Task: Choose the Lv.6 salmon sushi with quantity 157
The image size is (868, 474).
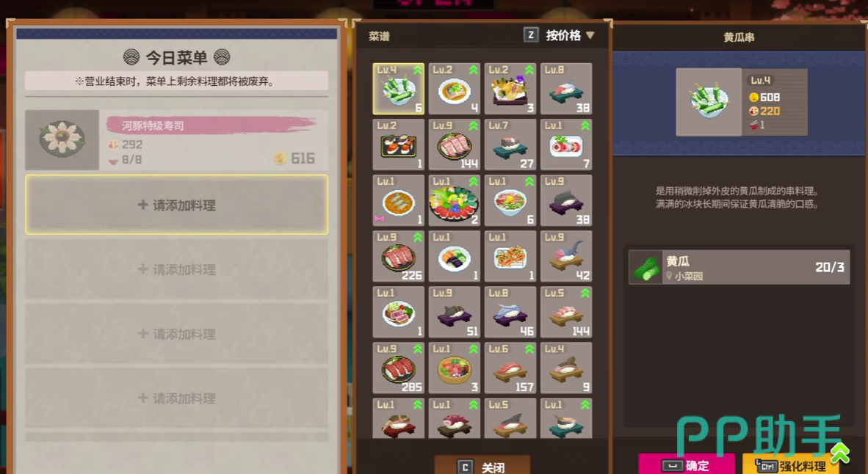Action: click(510, 368)
